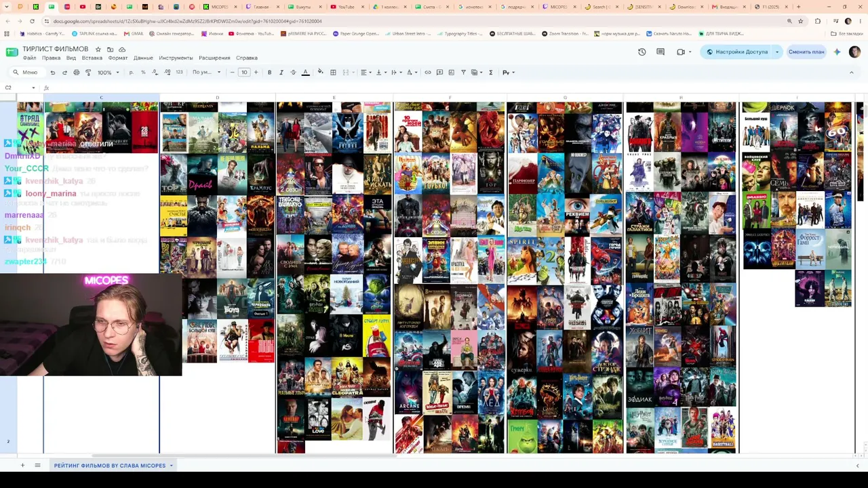Open the Файл menu
868x488 pixels.
[x=29, y=58]
